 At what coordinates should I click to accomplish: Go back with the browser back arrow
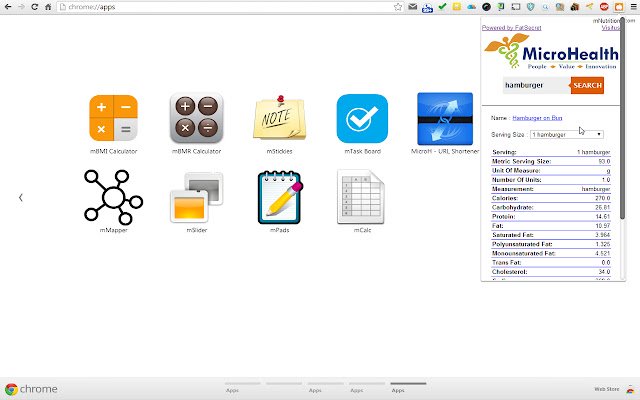[x=8, y=7]
